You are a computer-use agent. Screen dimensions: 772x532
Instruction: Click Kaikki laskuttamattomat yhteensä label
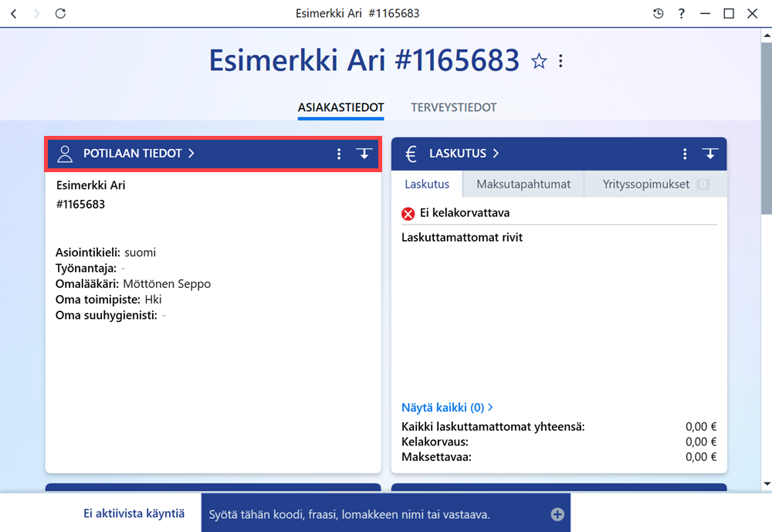tap(493, 426)
